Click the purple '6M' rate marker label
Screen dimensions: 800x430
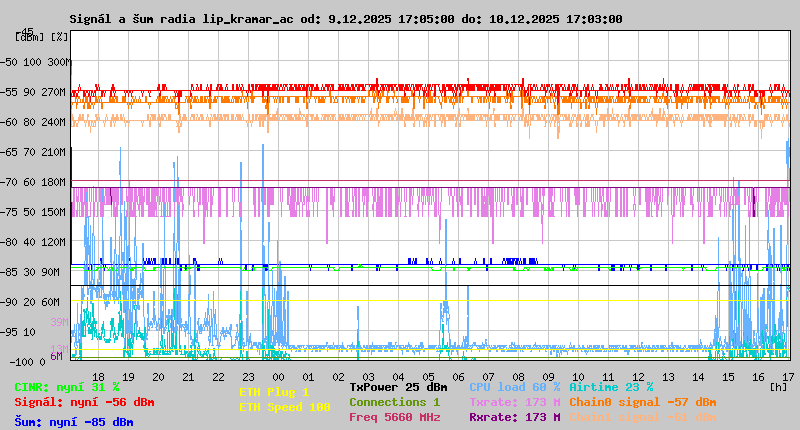pos(56,356)
